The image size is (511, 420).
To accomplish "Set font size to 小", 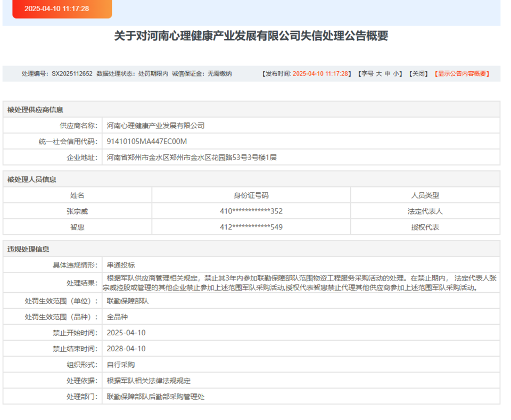I will click(397, 74).
